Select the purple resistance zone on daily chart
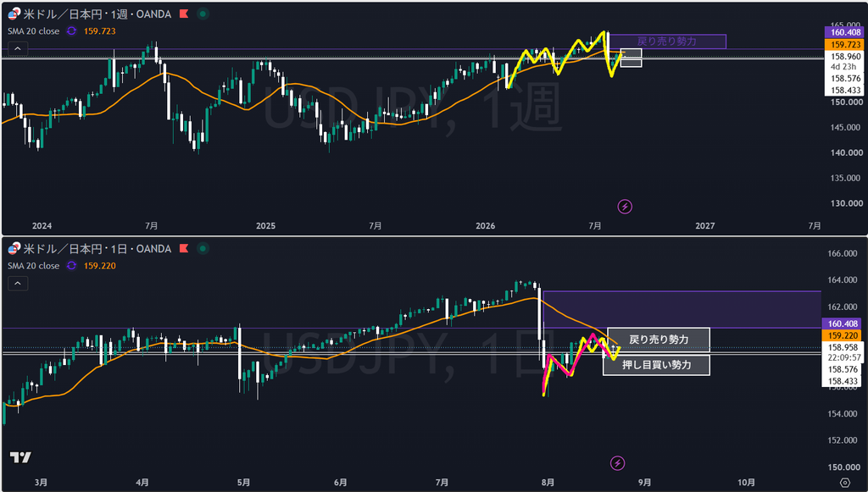Screen dimensions: 868x492 (x=682, y=310)
